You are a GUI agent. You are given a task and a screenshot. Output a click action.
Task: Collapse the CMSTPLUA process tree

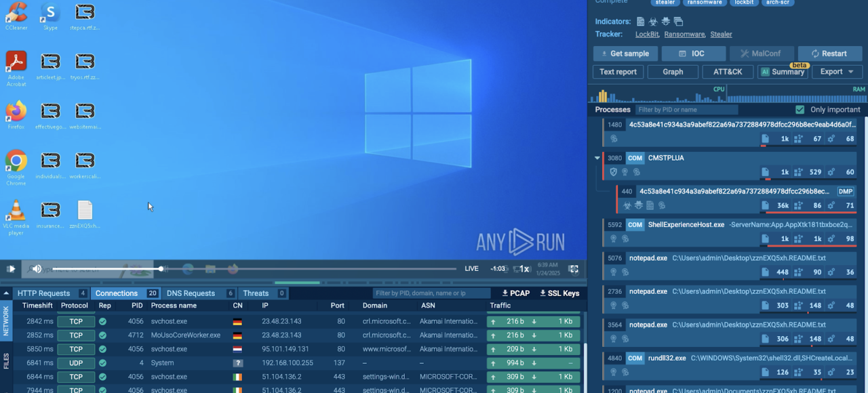[597, 158]
